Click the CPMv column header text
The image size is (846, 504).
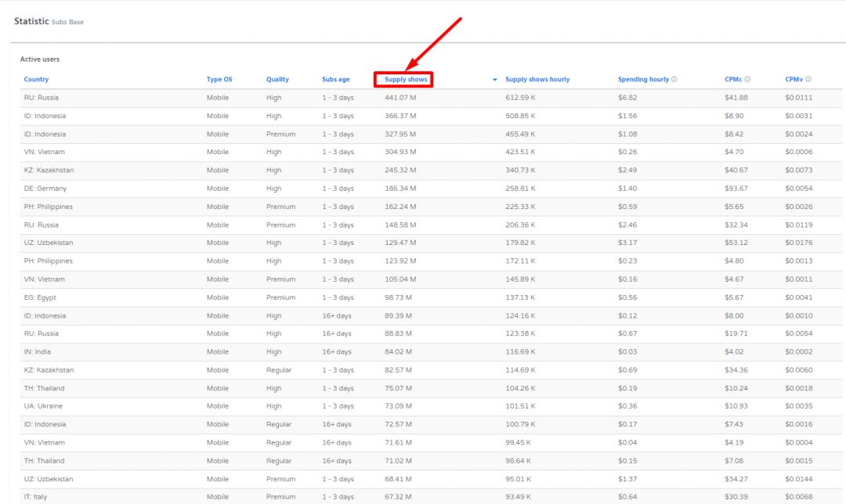click(x=794, y=79)
